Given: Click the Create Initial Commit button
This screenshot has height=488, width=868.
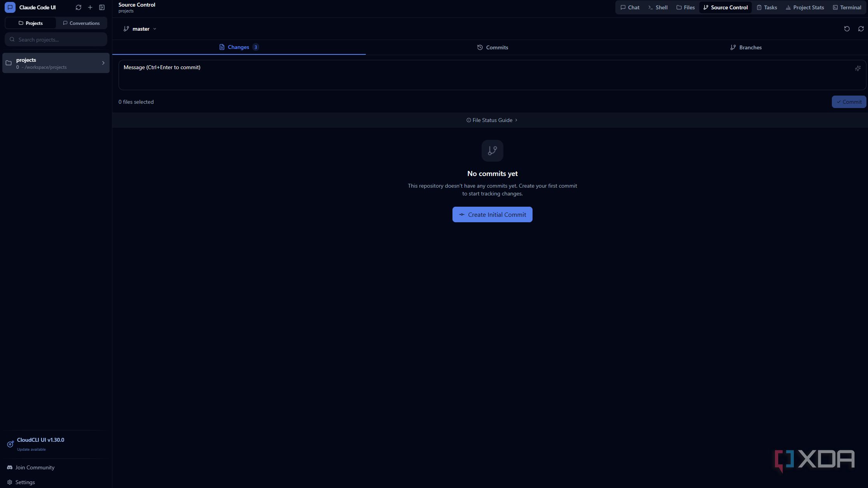Looking at the screenshot, I should [492, 214].
